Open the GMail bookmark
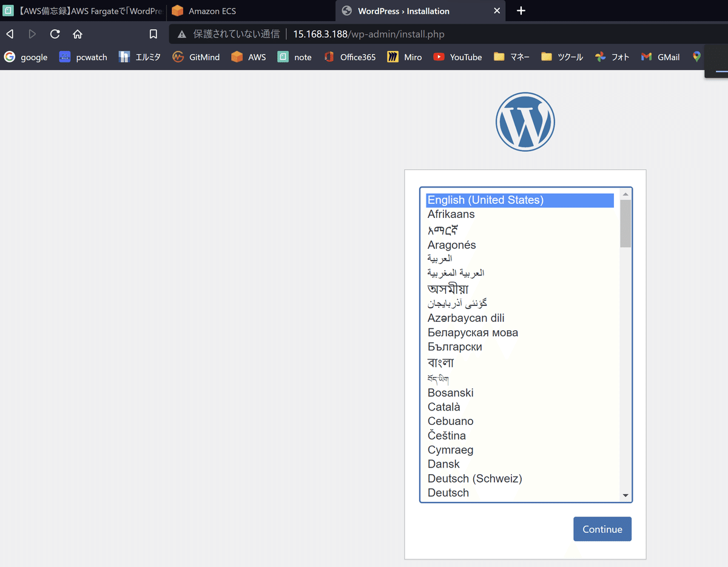The height and width of the screenshot is (567, 728). pyautogui.click(x=660, y=57)
